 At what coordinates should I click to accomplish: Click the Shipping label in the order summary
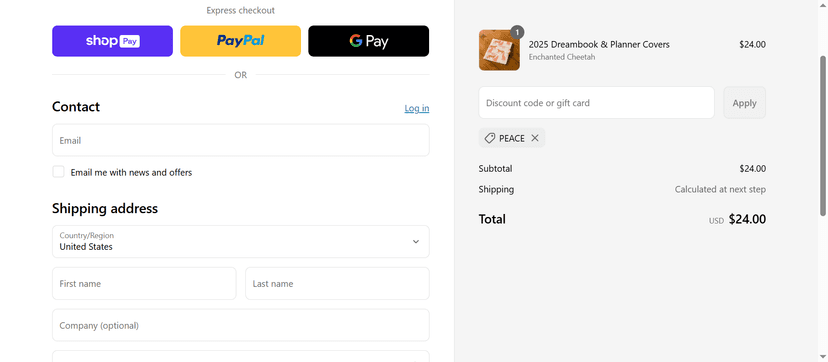tap(496, 189)
